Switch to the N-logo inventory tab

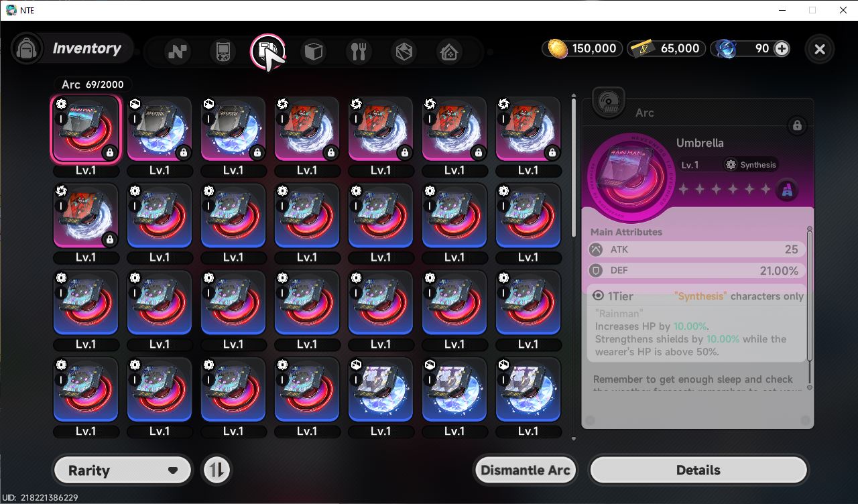click(178, 52)
